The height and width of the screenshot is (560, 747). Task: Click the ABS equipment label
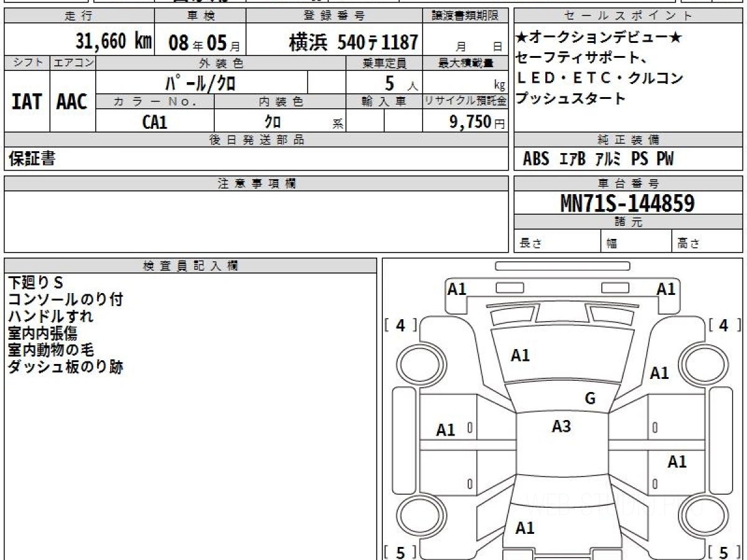point(536,159)
